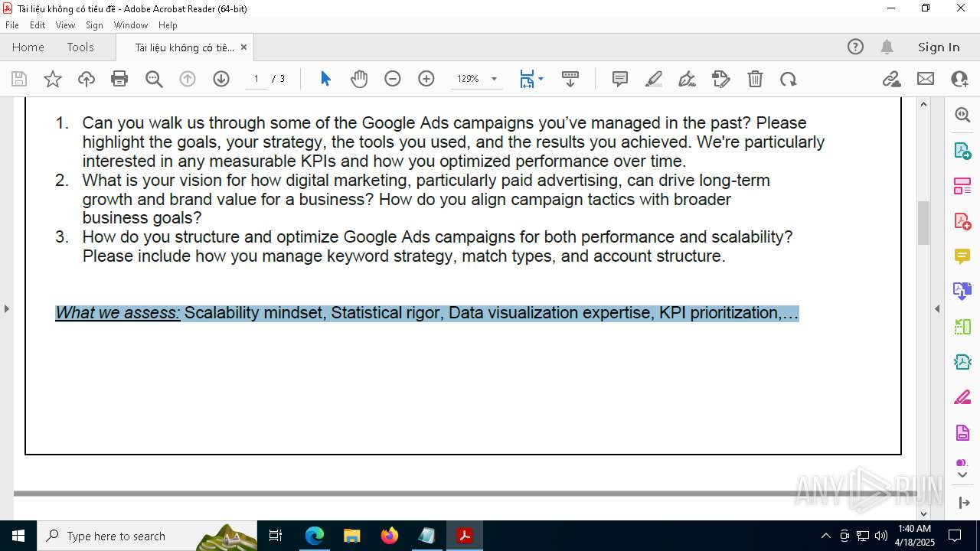Open the File menu
This screenshot has width=980, height=551.
tap(11, 25)
